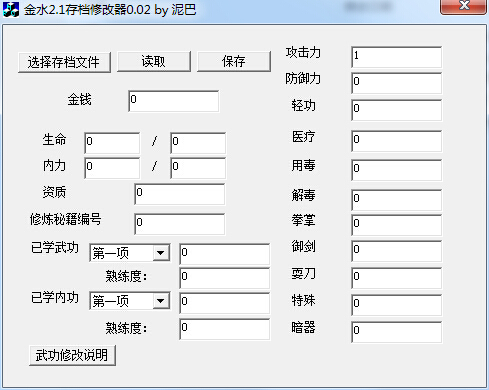489x390 pixels.
Task: Click the 内力 current value field
Action: click(112, 168)
